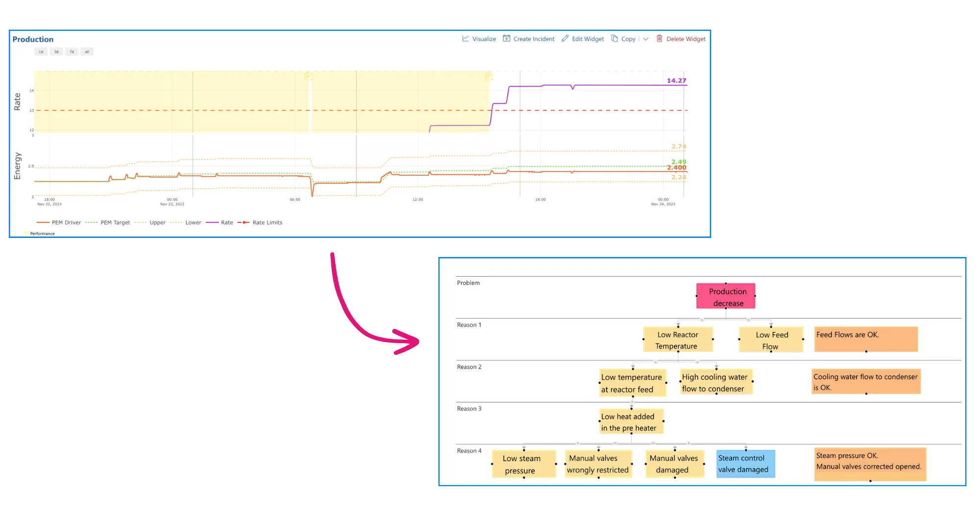
Task: Toggle Rate Limits series in legend
Action: tap(260, 223)
